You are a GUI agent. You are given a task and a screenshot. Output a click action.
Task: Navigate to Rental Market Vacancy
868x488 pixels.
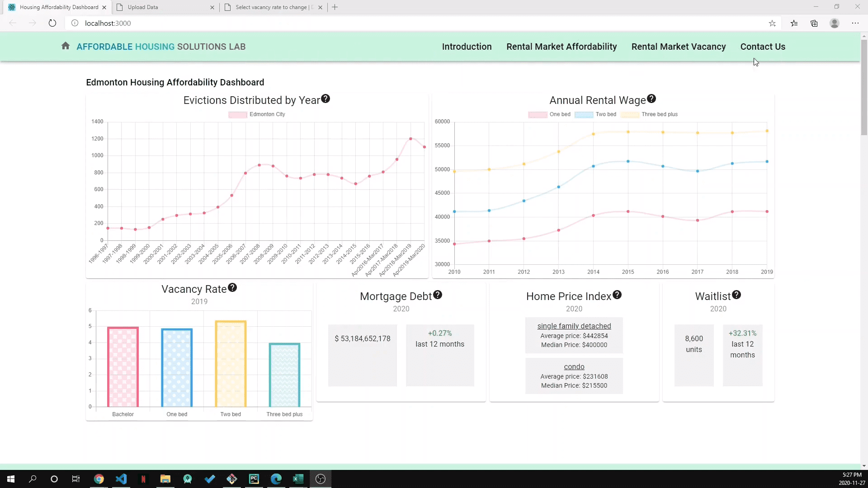pos(679,47)
